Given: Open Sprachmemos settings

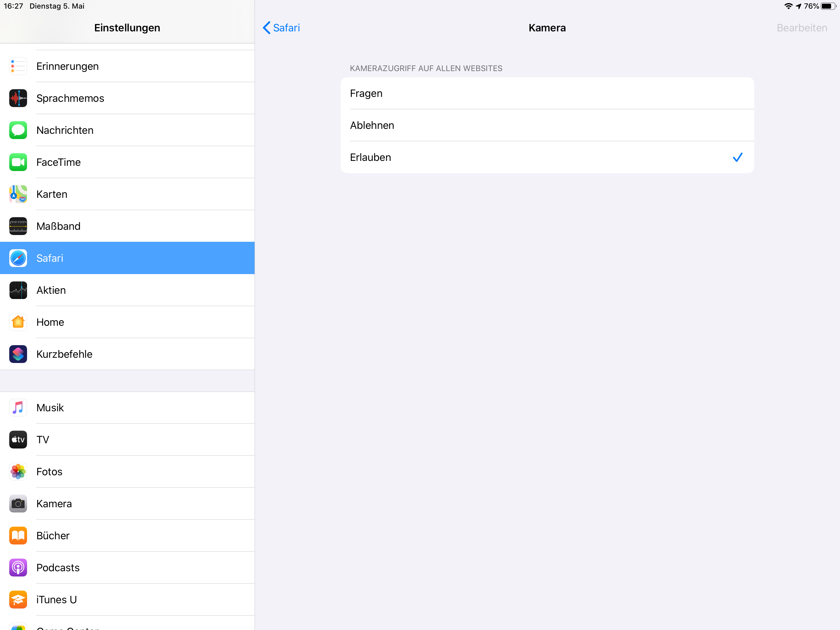Looking at the screenshot, I should click(x=127, y=98).
